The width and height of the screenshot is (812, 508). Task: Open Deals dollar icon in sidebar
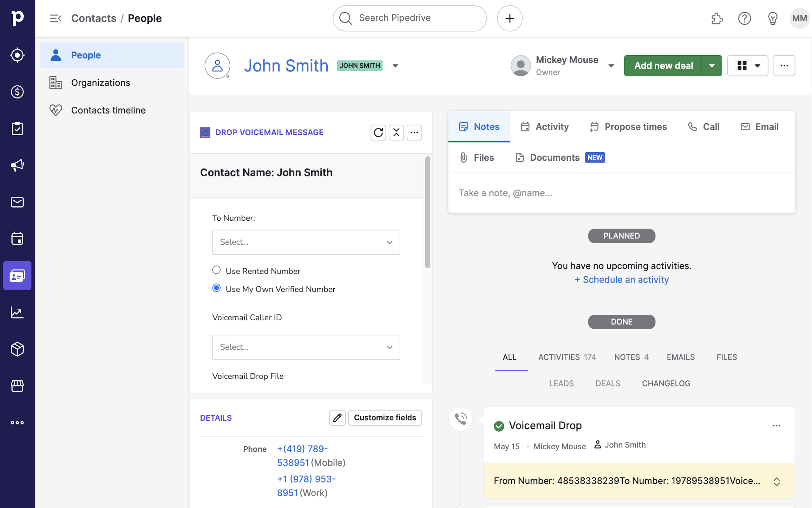(x=17, y=92)
